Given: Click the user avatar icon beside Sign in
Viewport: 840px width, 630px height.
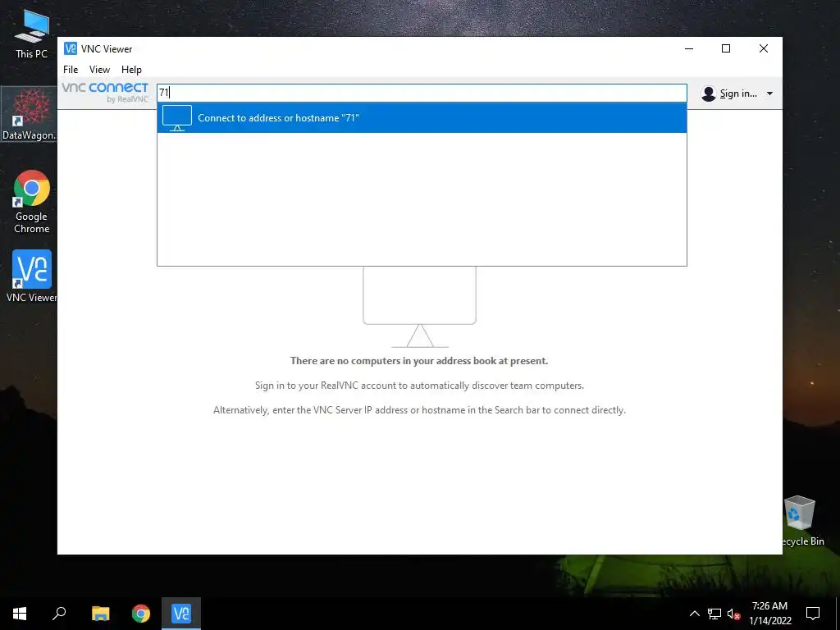Looking at the screenshot, I should pos(708,94).
